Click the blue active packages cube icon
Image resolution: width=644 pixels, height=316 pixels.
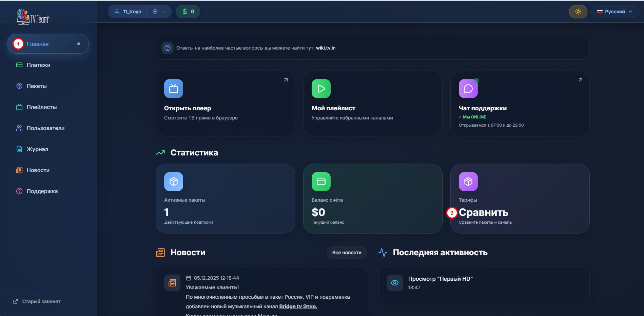click(174, 182)
